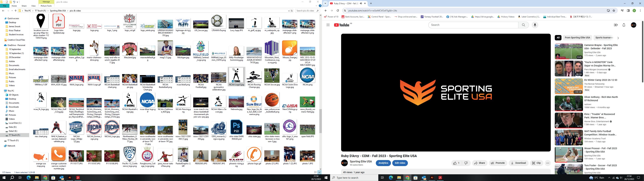Viewport: 644px width, 181px height.
Task: Open Chrome tab search dropdown chevron
Action: [x=325, y=4]
